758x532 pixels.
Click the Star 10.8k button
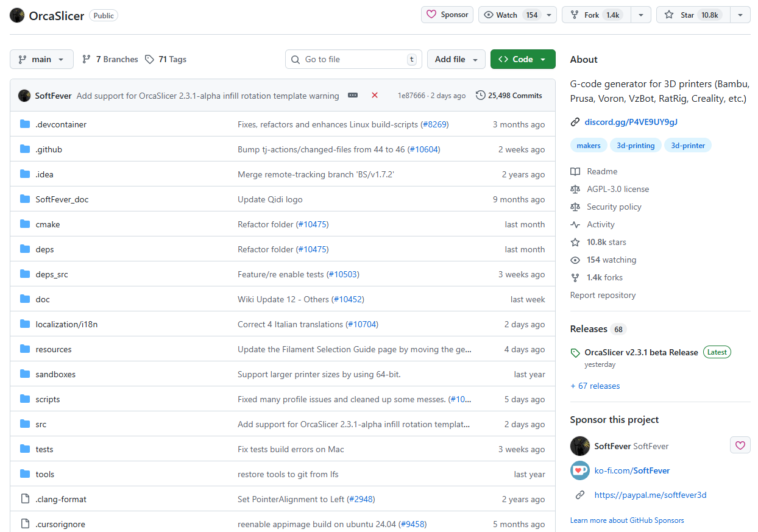[x=693, y=15]
